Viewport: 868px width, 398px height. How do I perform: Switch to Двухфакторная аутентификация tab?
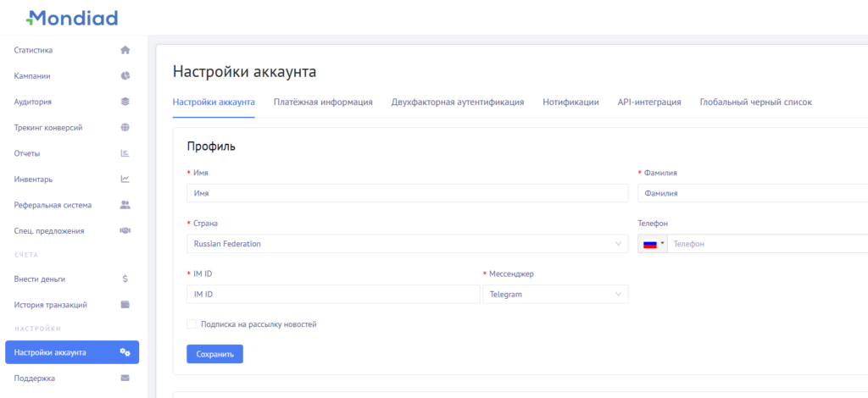tap(458, 102)
